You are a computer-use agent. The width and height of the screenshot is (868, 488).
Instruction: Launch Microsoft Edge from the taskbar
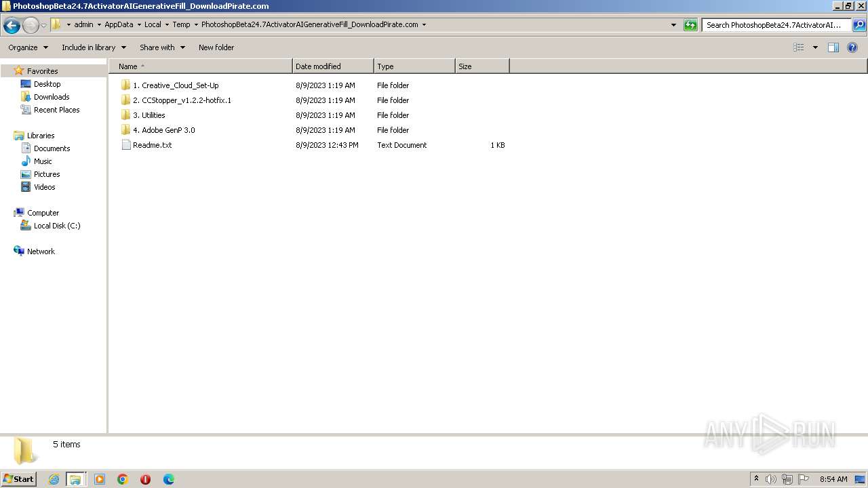(169, 479)
